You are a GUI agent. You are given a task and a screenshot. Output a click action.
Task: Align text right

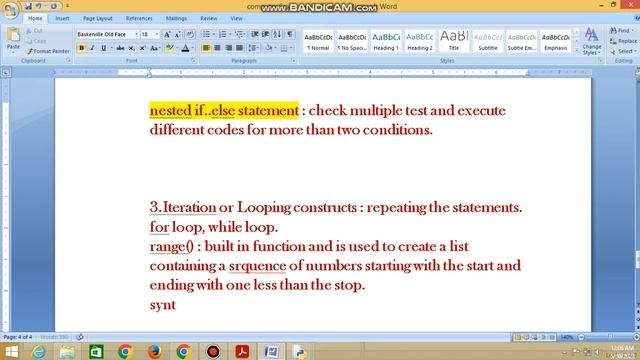tap(229, 48)
